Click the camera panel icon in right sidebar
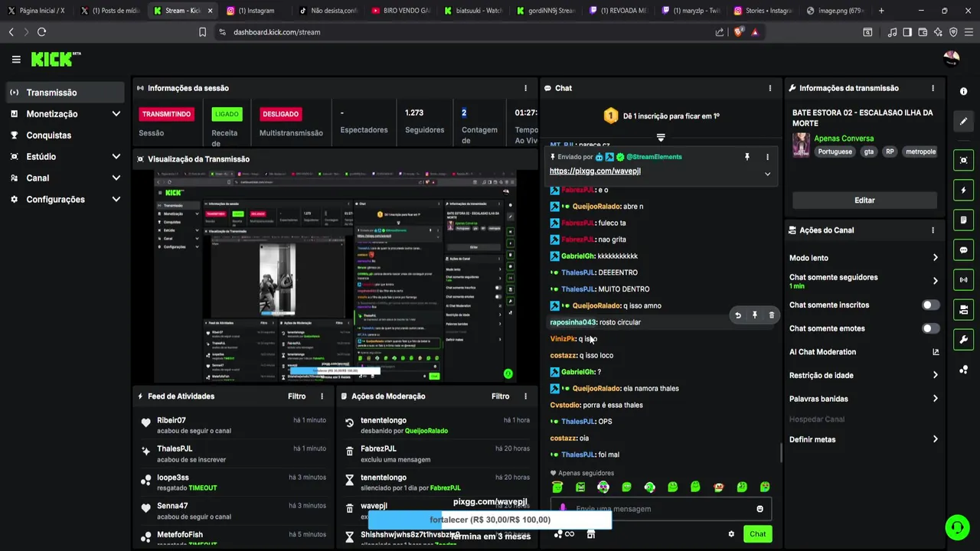The width and height of the screenshot is (980, 551). pos(963,309)
